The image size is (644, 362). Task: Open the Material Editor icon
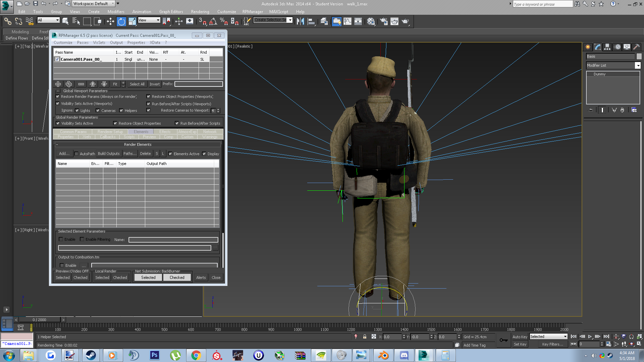pos(371,21)
